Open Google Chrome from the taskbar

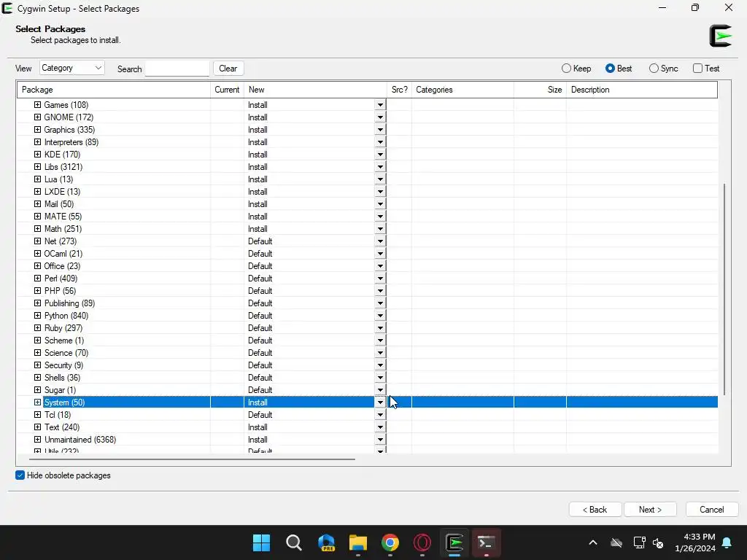tap(390, 542)
